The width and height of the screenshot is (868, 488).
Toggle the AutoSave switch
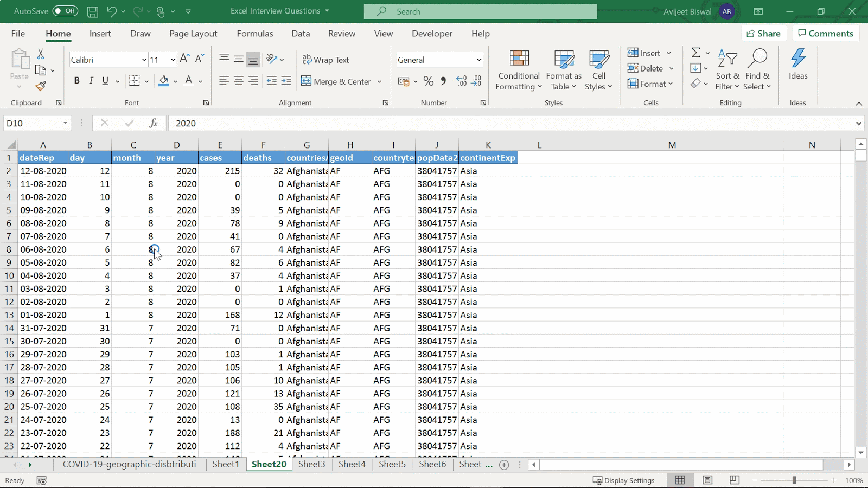coord(65,11)
